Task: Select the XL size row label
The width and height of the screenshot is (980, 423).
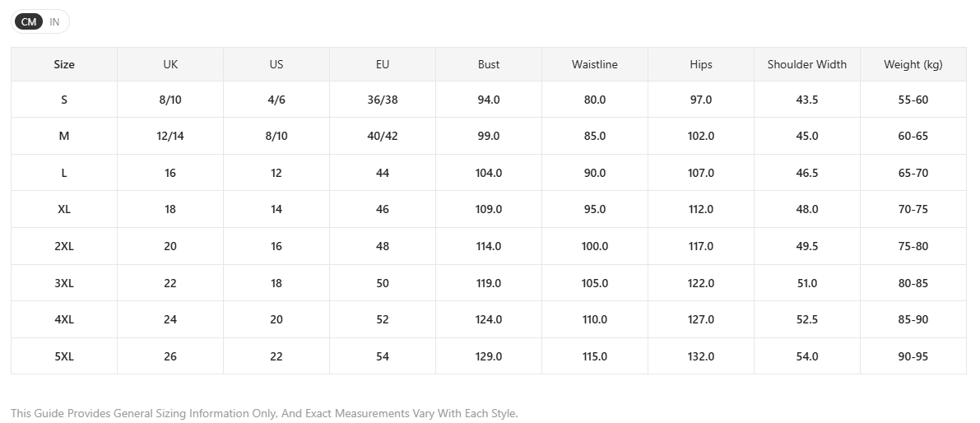Action: tap(63, 209)
